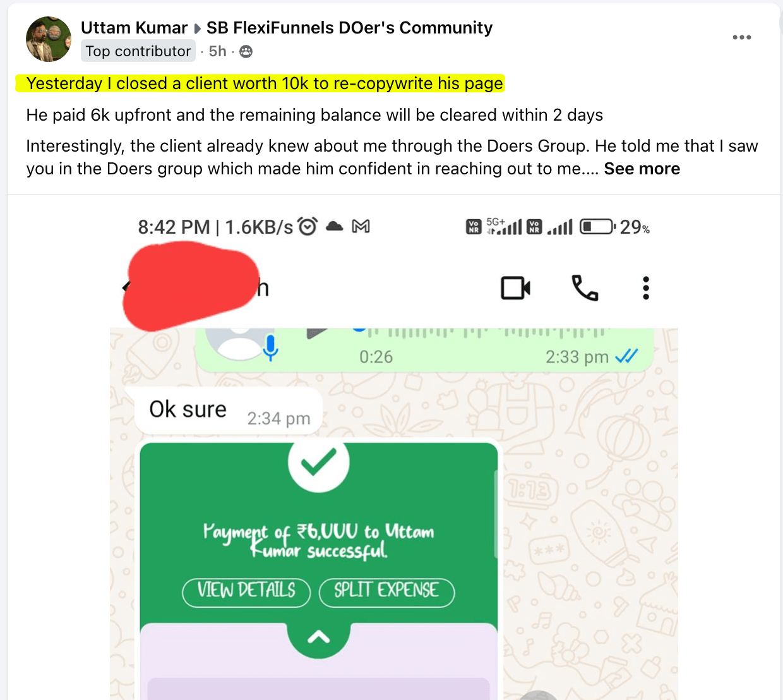Viewport: 783px width, 700px height.
Task: Open SB FlexiFunnels DOer's Community group link
Action: (x=349, y=28)
